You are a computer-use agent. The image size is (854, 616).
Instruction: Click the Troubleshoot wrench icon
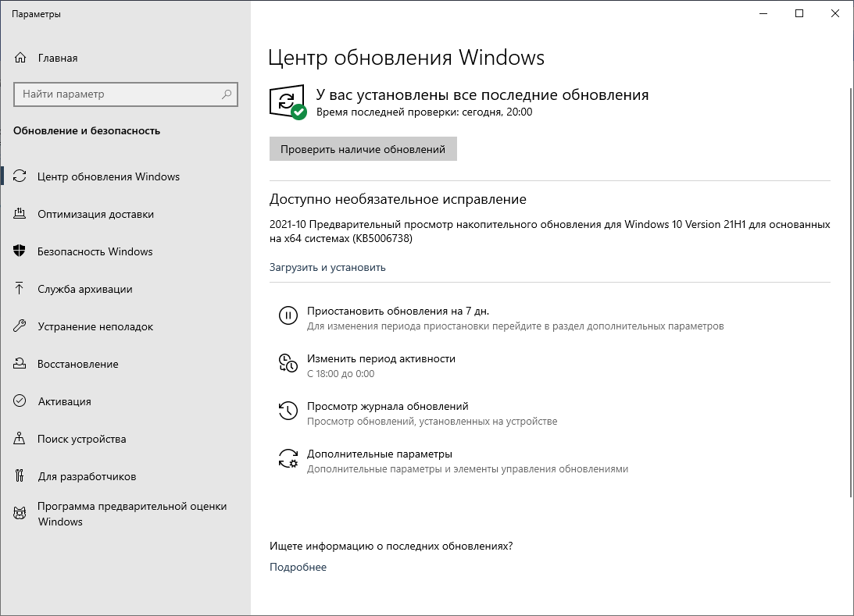click(20, 326)
